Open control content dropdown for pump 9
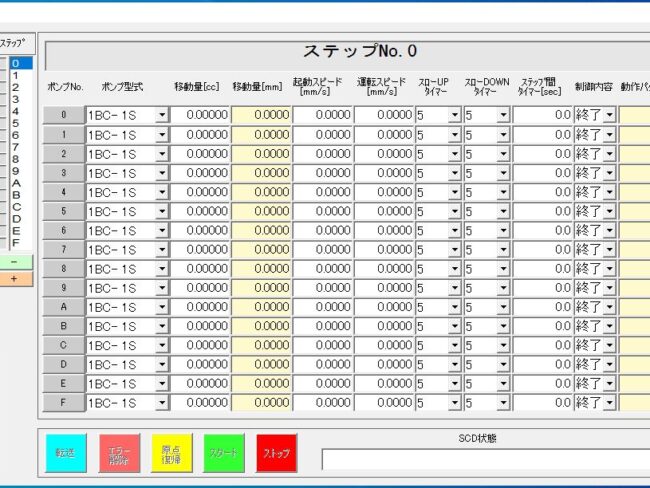This screenshot has height=488, width=650. click(x=609, y=288)
